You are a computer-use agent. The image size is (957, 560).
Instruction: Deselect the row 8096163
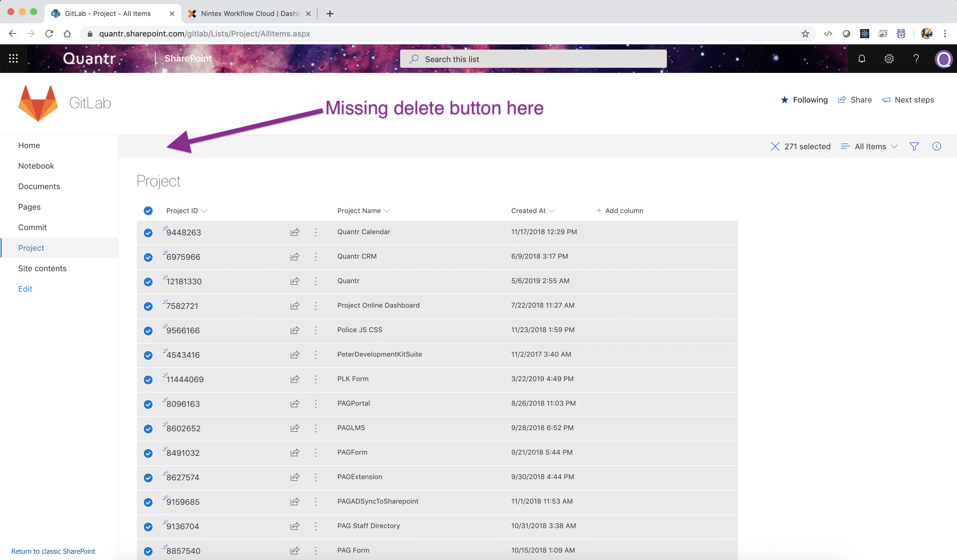148,404
